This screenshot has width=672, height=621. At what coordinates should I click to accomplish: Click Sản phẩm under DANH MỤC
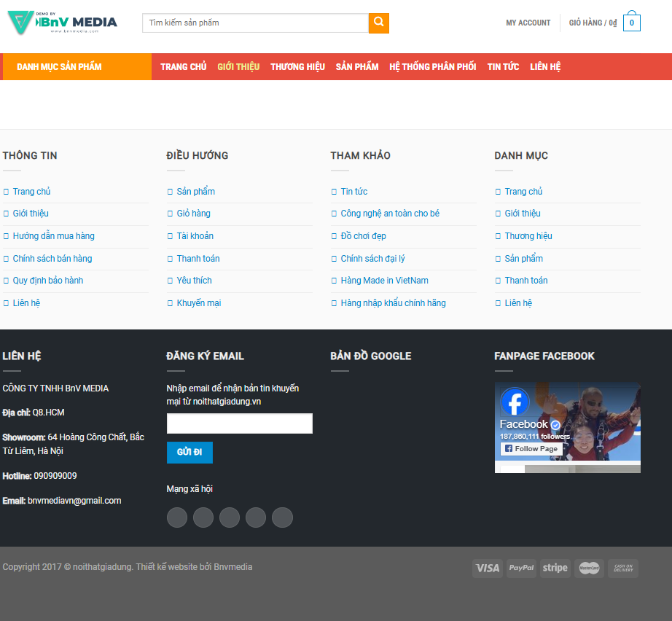click(524, 259)
